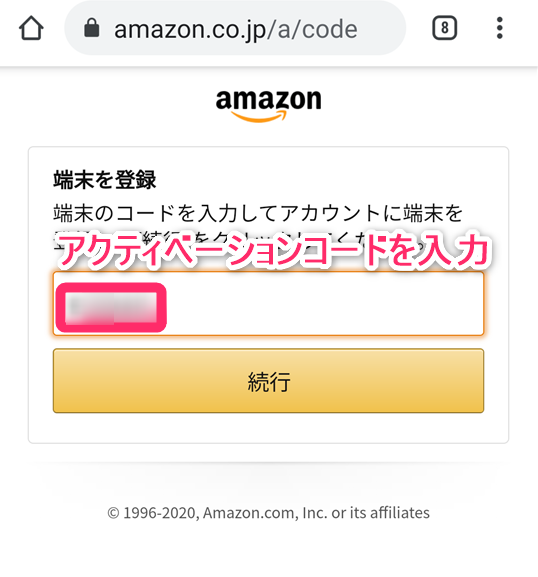Click the padlock site security icon

pos(92,28)
